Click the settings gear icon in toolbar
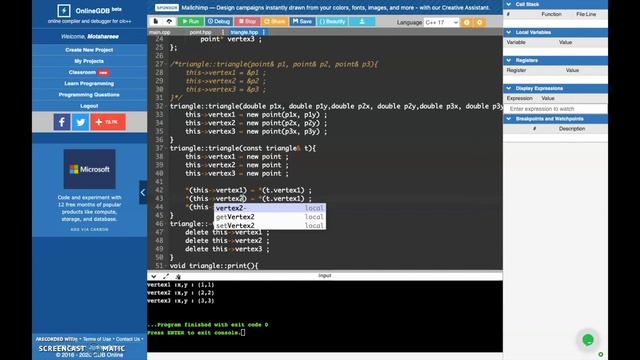Screen dimensions: 640x360 click(480, 22)
